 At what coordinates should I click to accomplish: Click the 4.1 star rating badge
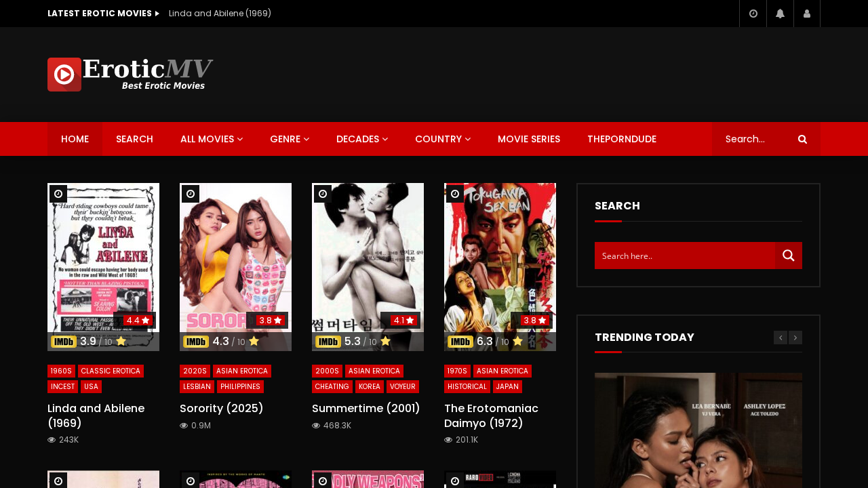tap(402, 321)
